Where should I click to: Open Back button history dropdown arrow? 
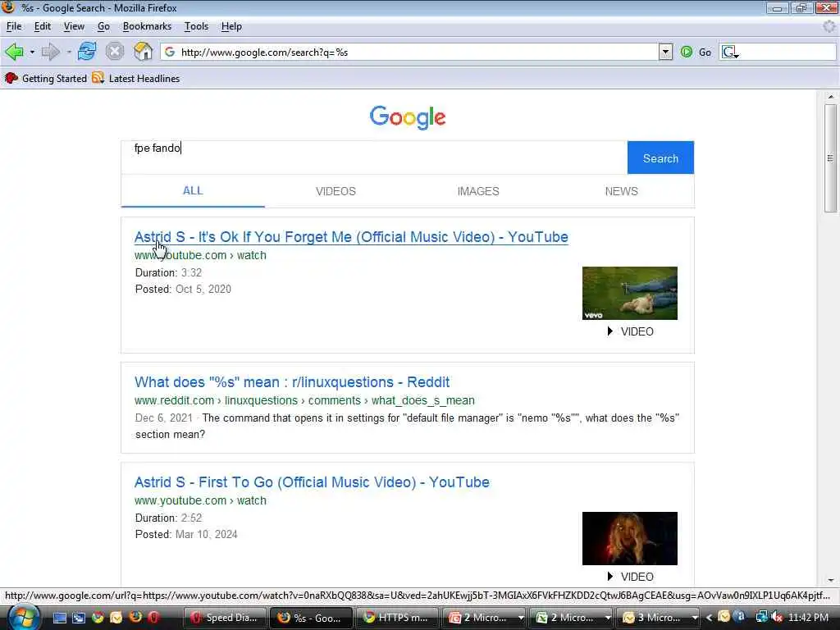(32, 52)
